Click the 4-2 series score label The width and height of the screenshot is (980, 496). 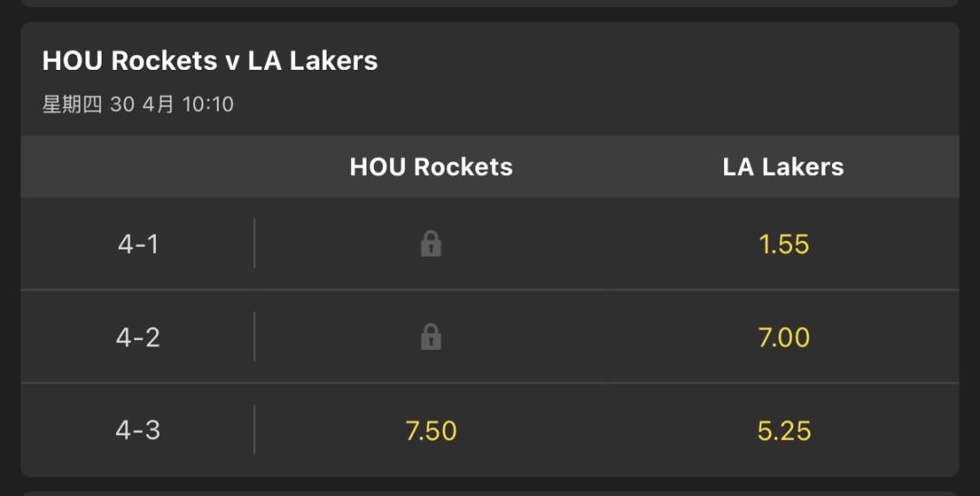point(138,337)
